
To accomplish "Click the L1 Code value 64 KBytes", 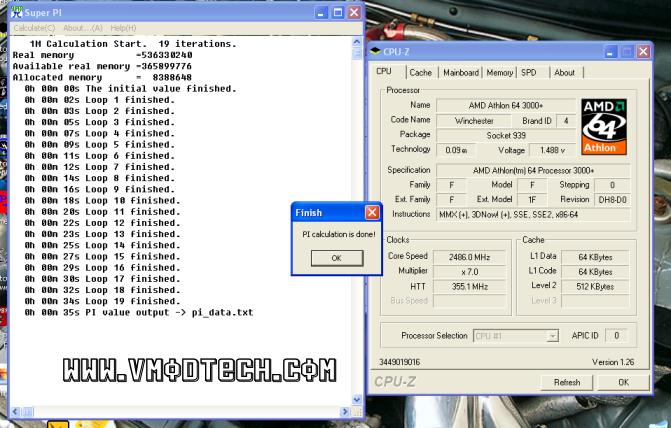I will pyautogui.click(x=595, y=272).
